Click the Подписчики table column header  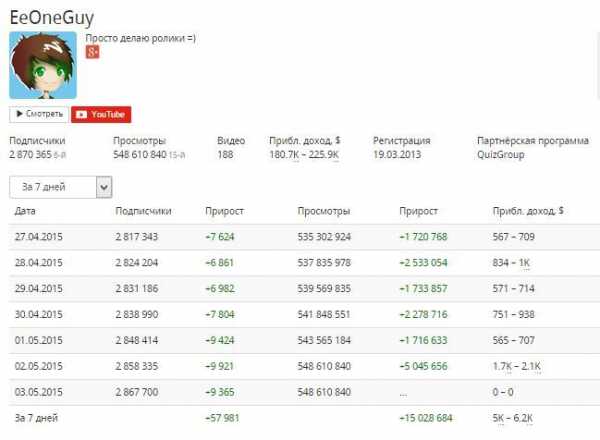[x=143, y=211]
